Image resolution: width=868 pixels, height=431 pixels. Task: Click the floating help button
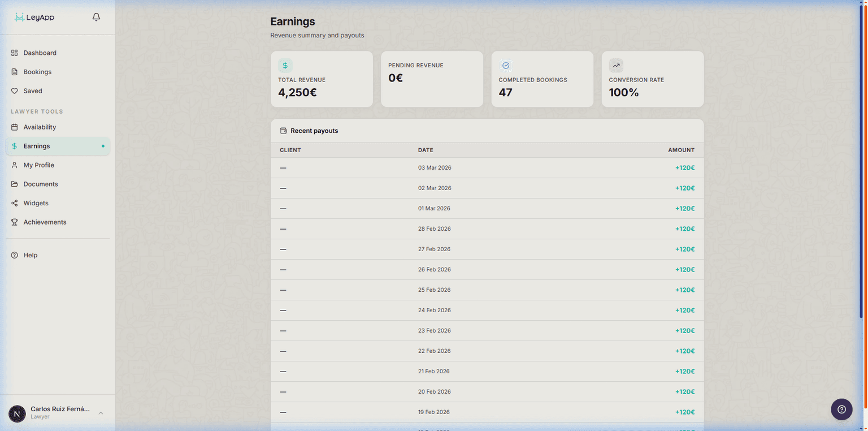[x=841, y=409]
